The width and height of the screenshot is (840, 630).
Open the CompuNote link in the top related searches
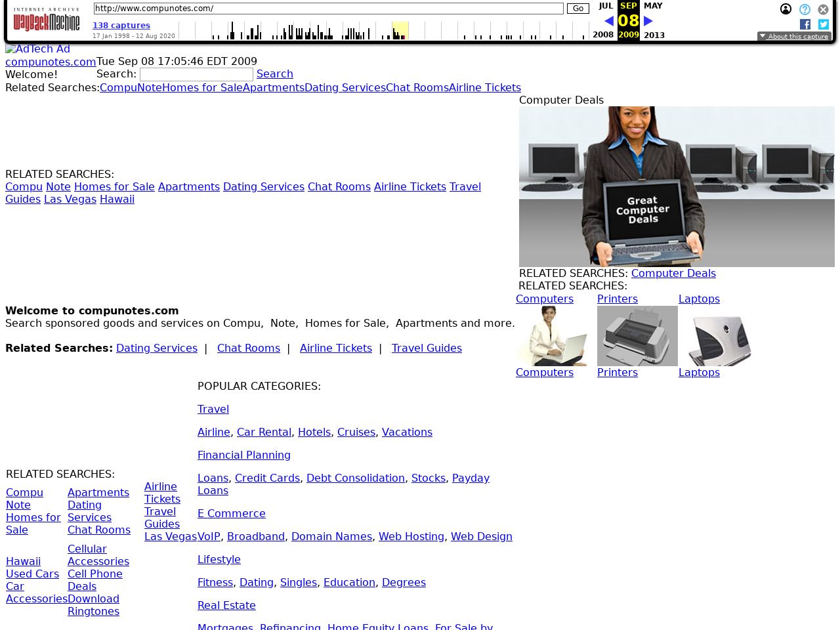tap(131, 88)
